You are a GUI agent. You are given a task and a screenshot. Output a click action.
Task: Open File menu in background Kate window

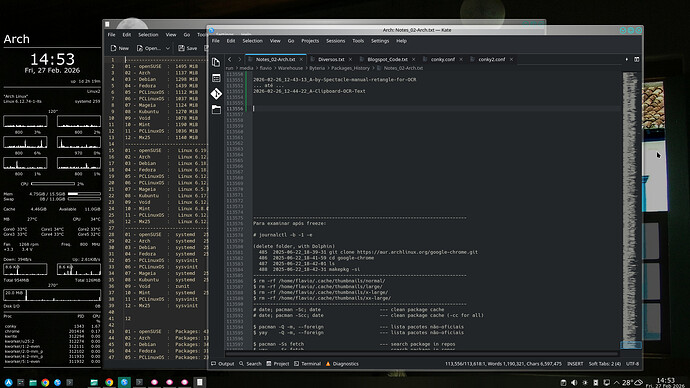click(112, 35)
